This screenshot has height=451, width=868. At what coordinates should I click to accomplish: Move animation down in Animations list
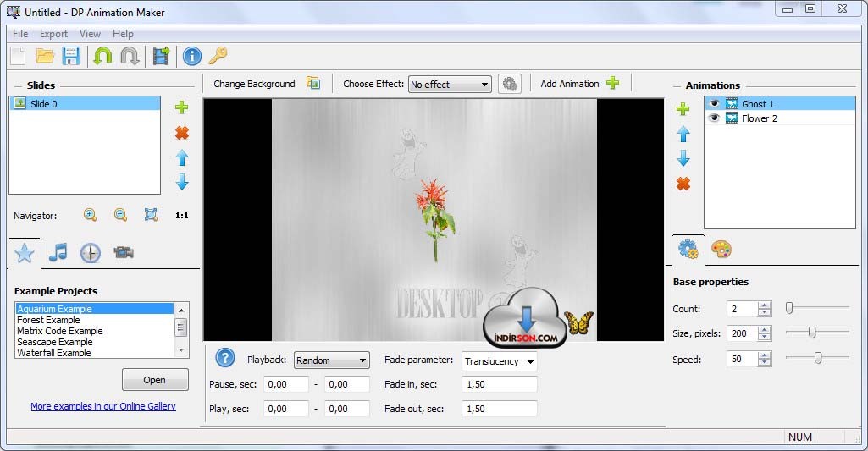coord(683,158)
